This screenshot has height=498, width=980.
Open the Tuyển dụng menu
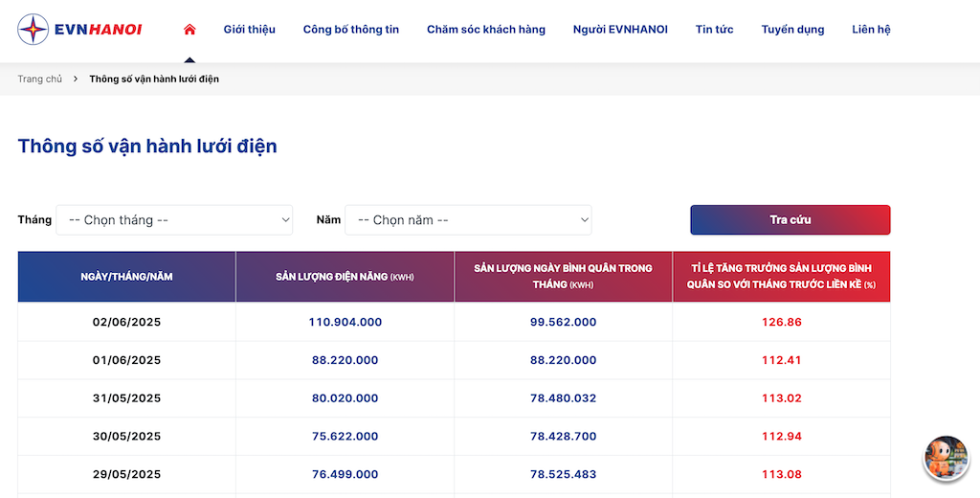[x=792, y=30]
